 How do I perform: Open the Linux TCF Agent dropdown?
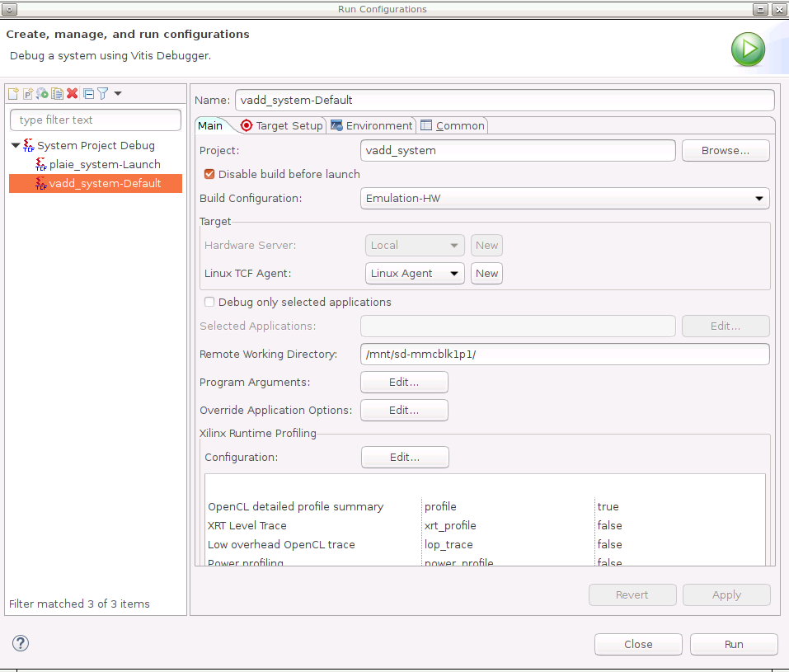(x=414, y=274)
